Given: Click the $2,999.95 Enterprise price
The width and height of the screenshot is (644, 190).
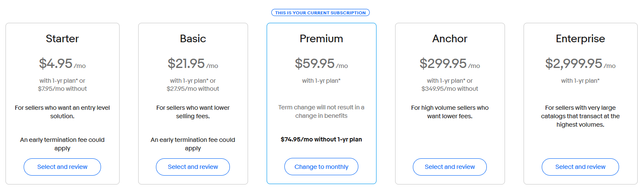Looking at the screenshot, I should click(x=573, y=63).
